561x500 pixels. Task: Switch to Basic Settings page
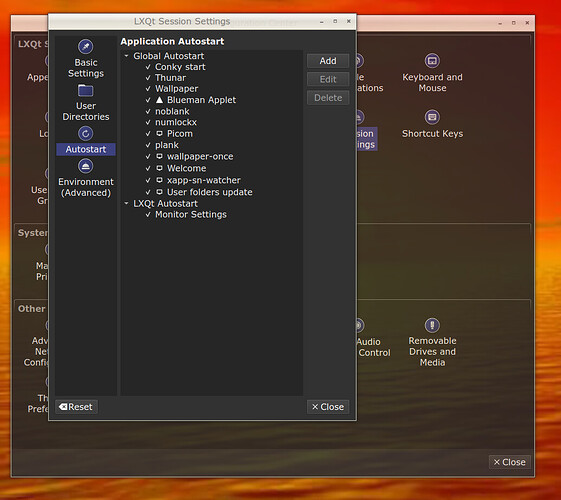pyautogui.click(x=86, y=68)
